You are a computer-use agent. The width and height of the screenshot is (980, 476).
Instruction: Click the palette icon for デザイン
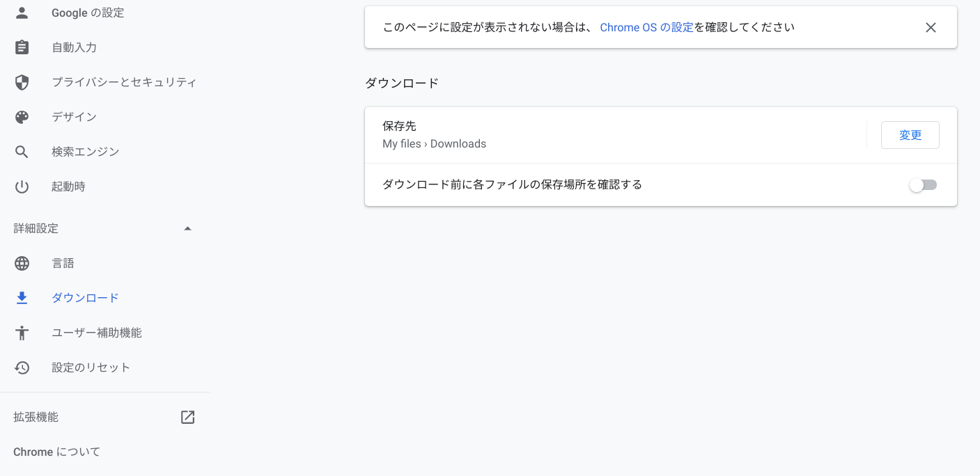22,117
